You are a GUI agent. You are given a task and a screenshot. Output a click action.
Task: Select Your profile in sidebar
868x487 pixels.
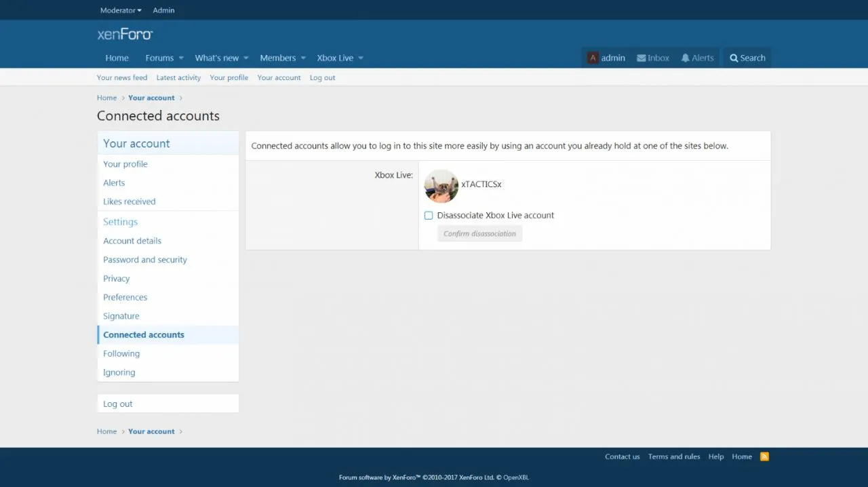click(167, 164)
